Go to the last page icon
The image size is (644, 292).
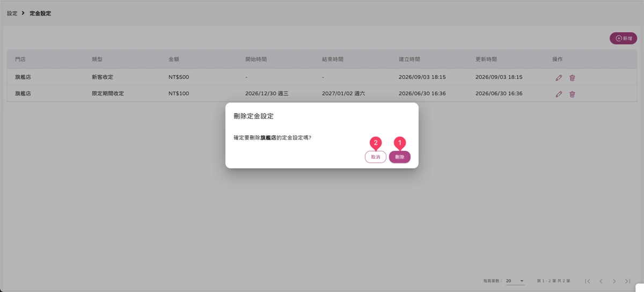coord(627,281)
